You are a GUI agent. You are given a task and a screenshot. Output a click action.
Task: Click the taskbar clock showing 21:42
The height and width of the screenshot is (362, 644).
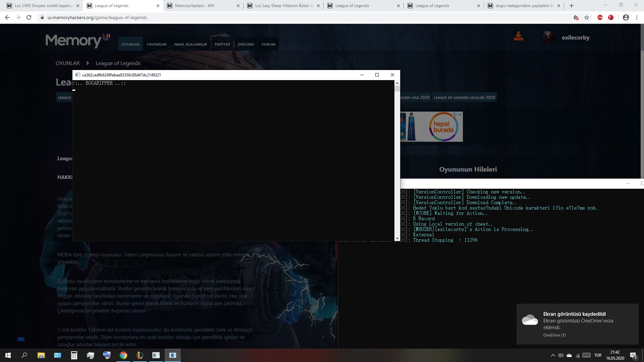click(615, 355)
